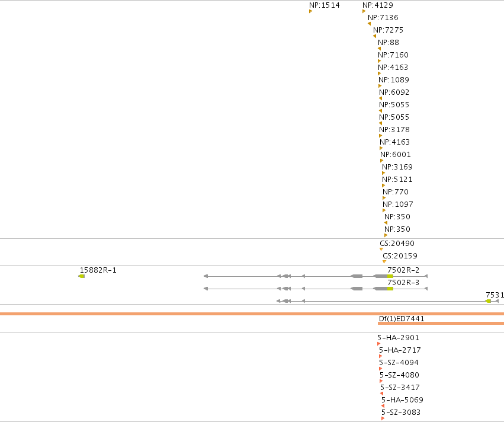The height and width of the screenshot is (422, 504).
Task: Click the NP:770 label text
Action: point(396,192)
